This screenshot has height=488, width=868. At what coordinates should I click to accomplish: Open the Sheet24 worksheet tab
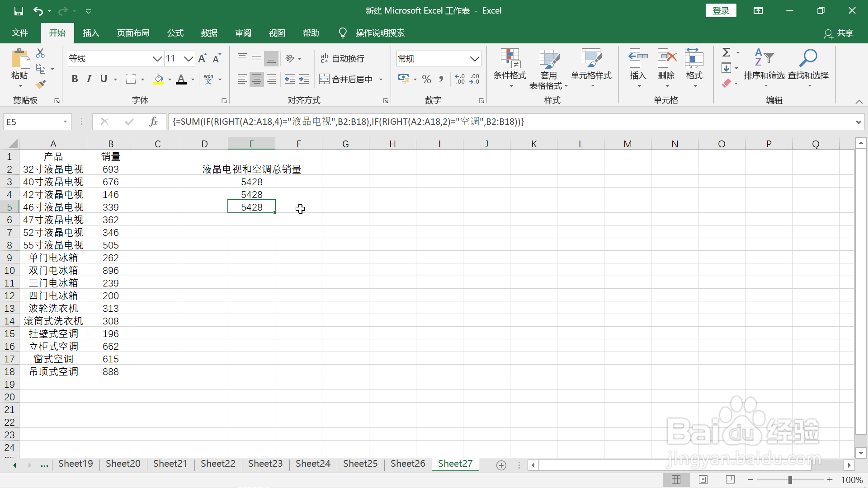(x=313, y=464)
